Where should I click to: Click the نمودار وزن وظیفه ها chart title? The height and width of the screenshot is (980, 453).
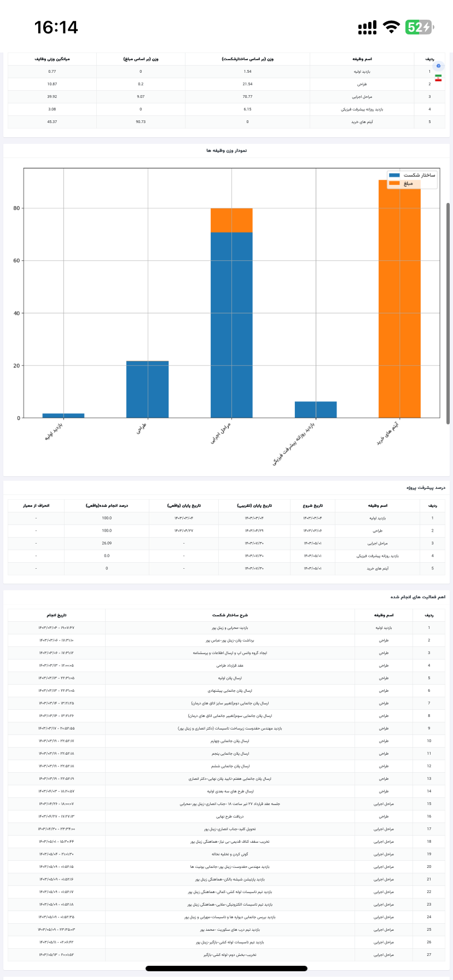pyautogui.click(x=226, y=150)
